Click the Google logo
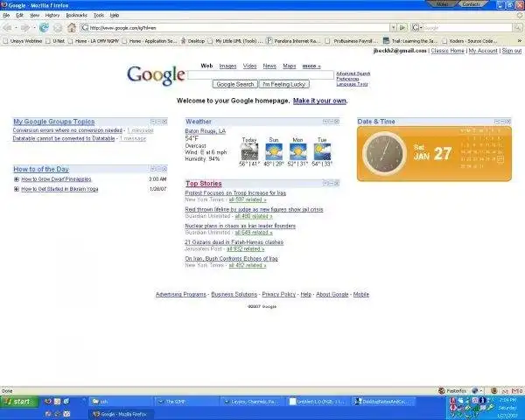 (156, 75)
